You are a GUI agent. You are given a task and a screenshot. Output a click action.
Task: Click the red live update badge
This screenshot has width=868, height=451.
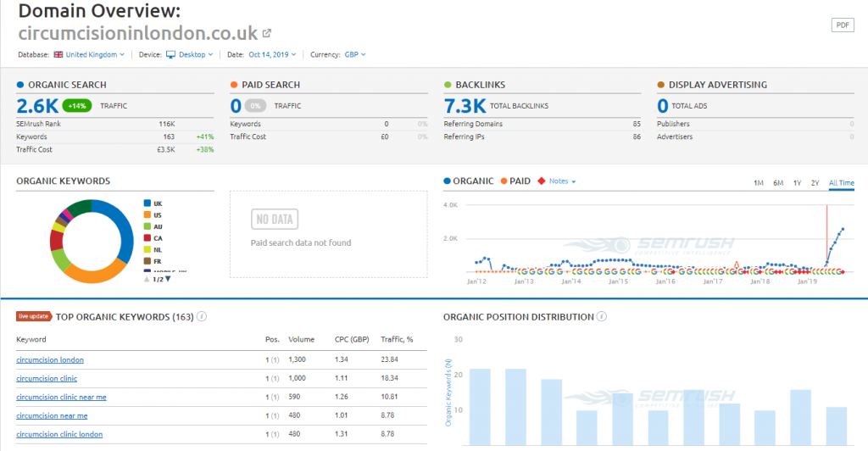(34, 317)
